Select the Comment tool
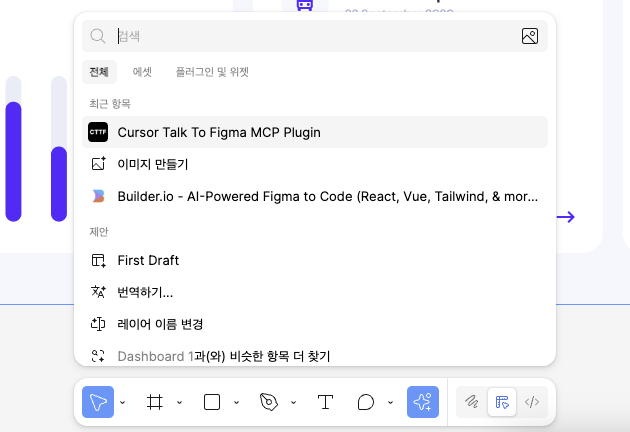This screenshot has height=432, width=630. [366, 402]
